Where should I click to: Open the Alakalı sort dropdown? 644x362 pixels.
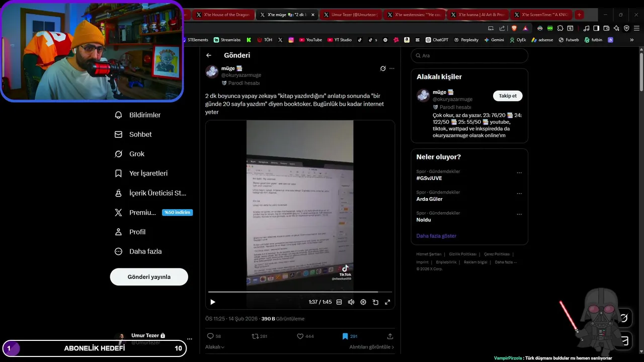(215, 347)
